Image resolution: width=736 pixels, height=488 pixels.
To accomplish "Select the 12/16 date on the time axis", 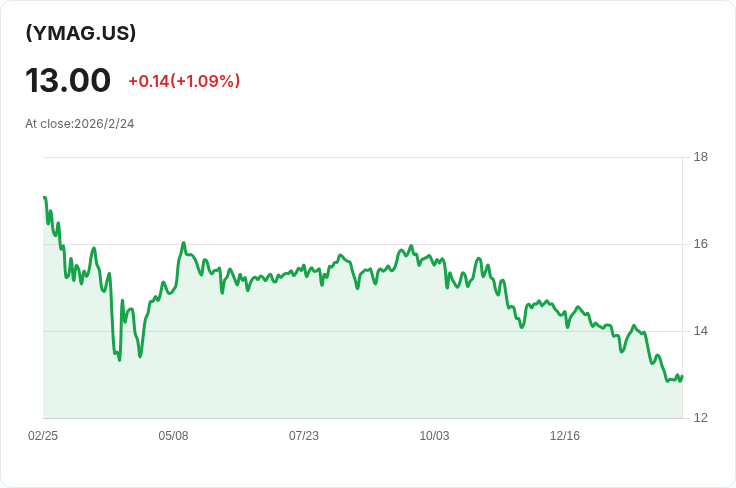I will (x=565, y=436).
